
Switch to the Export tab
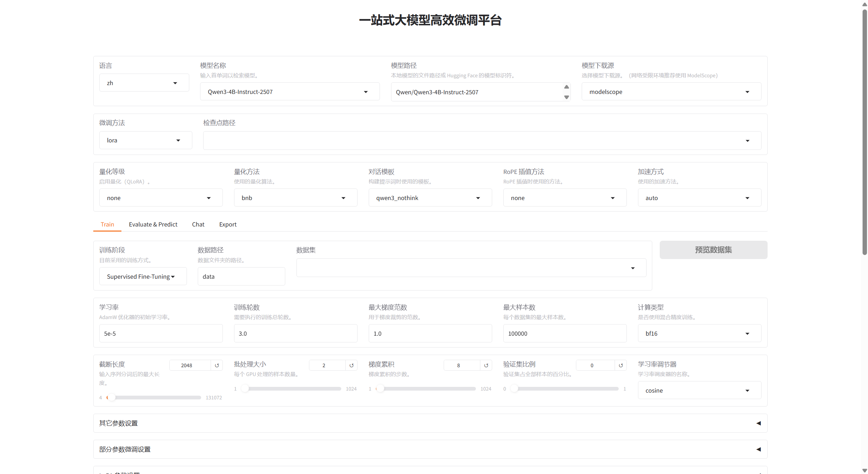[228, 224]
